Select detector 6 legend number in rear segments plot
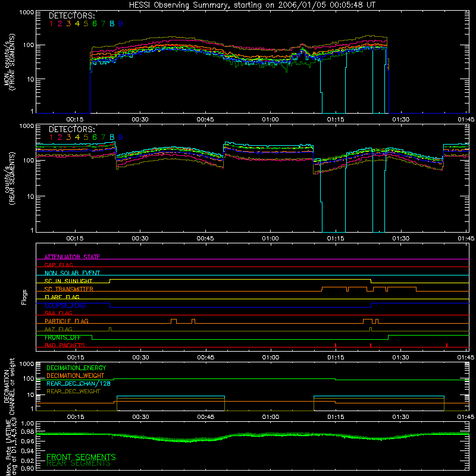This screenshot has width=476, height=476. [95, 137]
